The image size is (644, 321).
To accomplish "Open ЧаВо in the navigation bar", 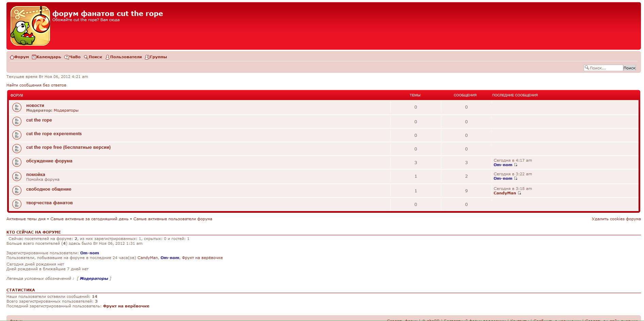I will (x=72, y=57).
